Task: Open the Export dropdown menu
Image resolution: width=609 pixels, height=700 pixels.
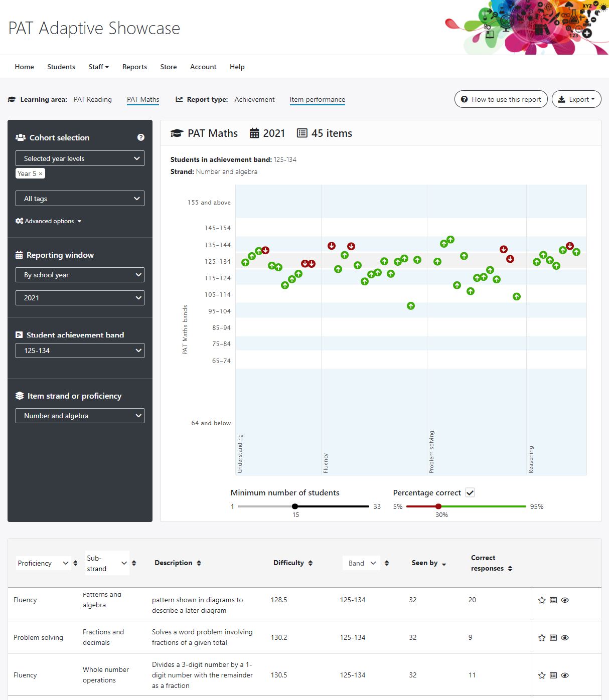Action: [576, 99]
